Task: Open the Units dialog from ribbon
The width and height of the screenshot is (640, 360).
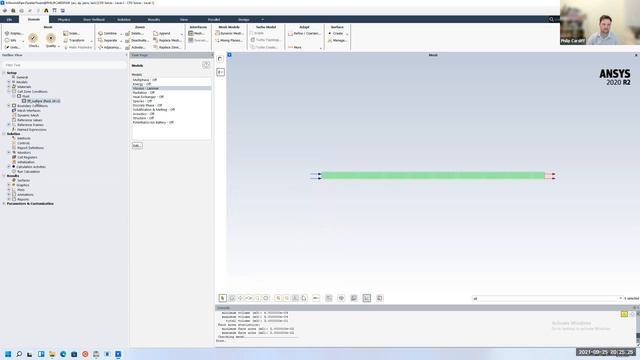Action: [x=12, y=47]
